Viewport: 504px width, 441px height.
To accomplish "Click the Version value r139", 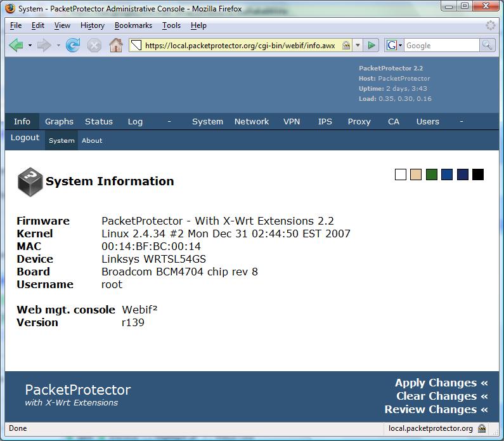I will click(133, 322).
